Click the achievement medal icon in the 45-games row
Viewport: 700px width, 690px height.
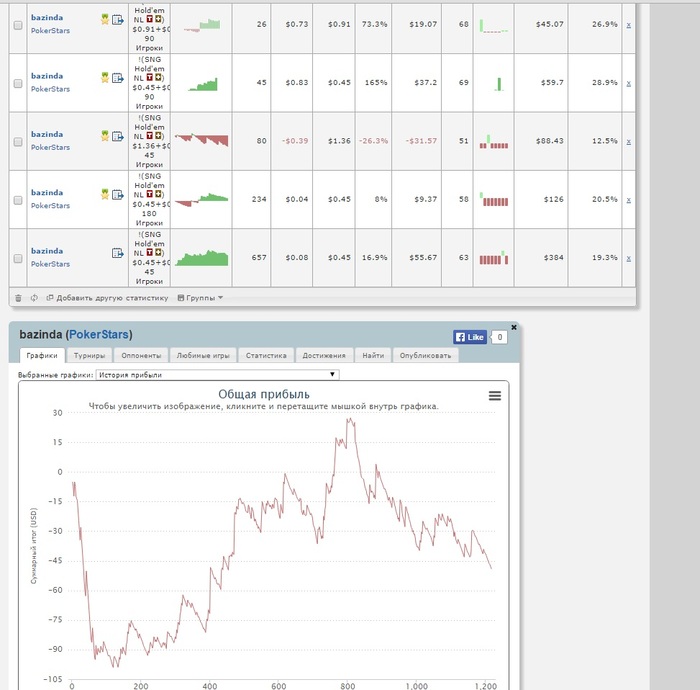click(105, 78)
